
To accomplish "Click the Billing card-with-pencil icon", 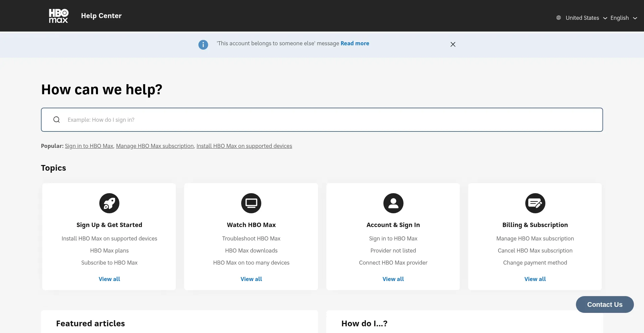I will tap(535, 203).
